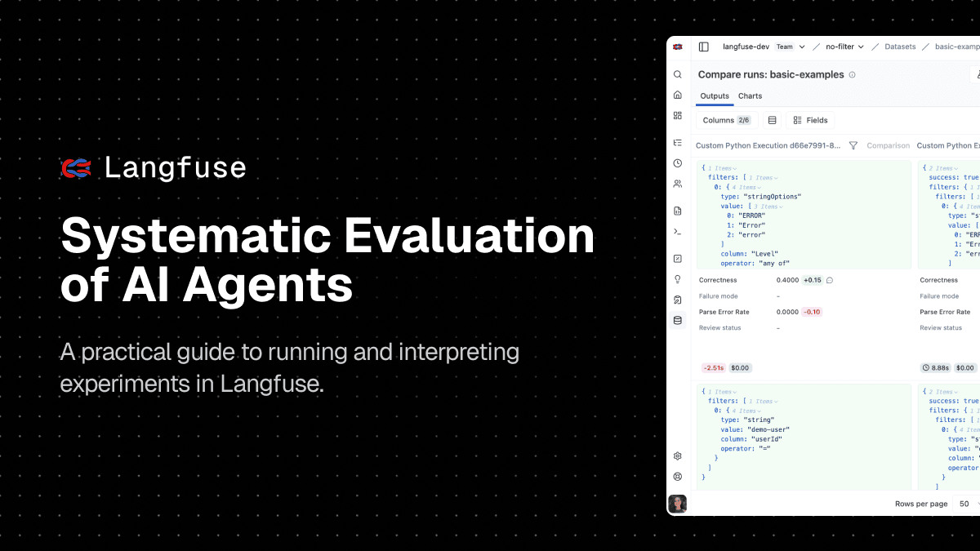Open the Columns 2/6 selector
This screenshot has height=551, width=980.
tap(726, 120)
